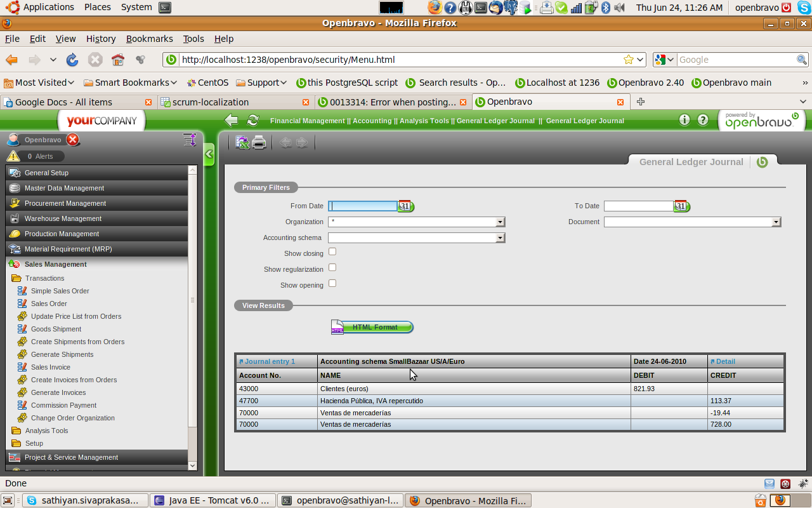Click the cell 'Clientes (euros)'
The image size is (812, 508).
(474, 389)
